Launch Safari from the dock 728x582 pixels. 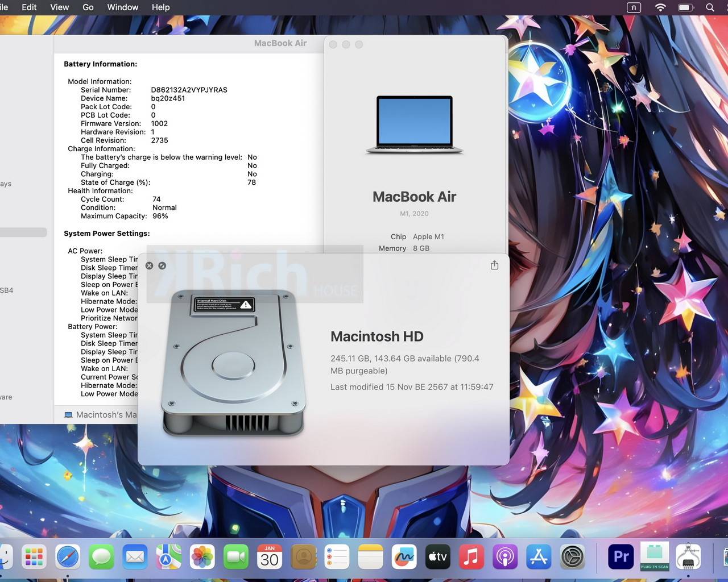[68, 557]
